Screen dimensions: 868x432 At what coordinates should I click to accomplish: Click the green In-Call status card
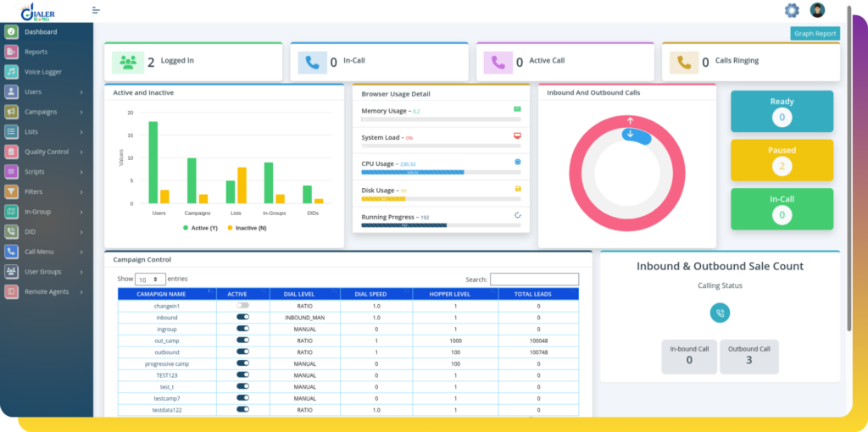782,208
